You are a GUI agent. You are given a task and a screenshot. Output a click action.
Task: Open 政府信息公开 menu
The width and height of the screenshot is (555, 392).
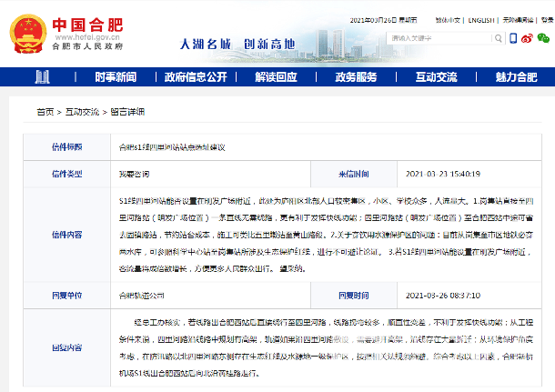click(196, 76)
